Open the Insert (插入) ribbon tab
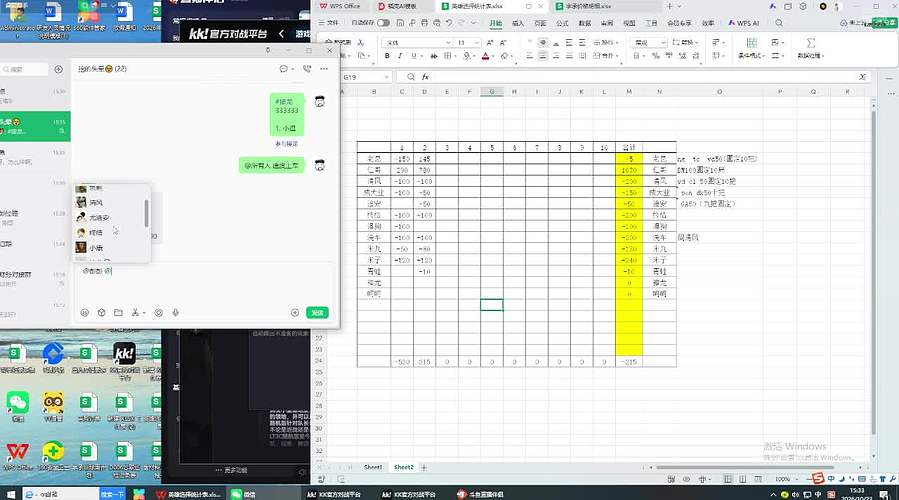 (518, 23)
